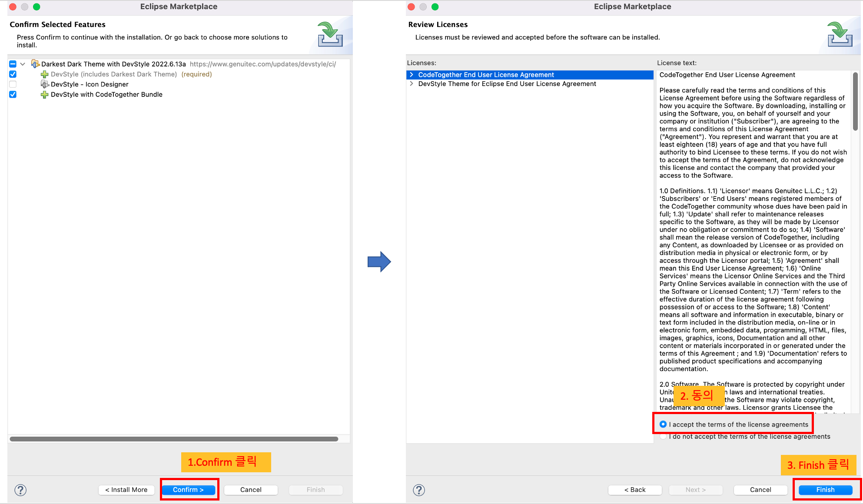Click Darkest Dark Theme feature group icon

35,64
